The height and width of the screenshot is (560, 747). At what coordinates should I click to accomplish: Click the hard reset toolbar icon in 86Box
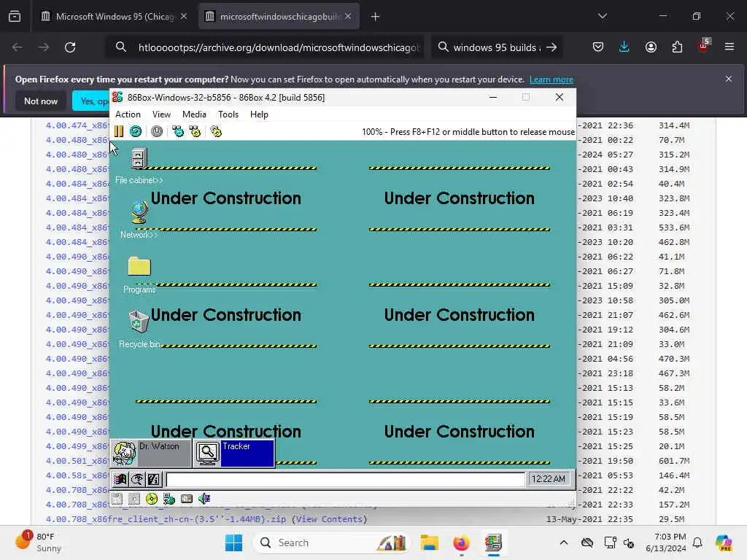pyautogui.click(x=136, y=131)
